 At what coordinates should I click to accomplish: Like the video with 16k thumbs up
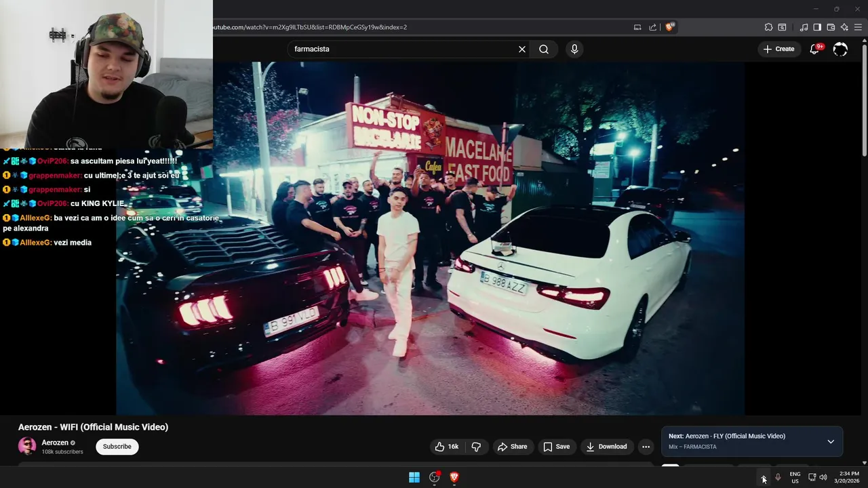point(447,447)
